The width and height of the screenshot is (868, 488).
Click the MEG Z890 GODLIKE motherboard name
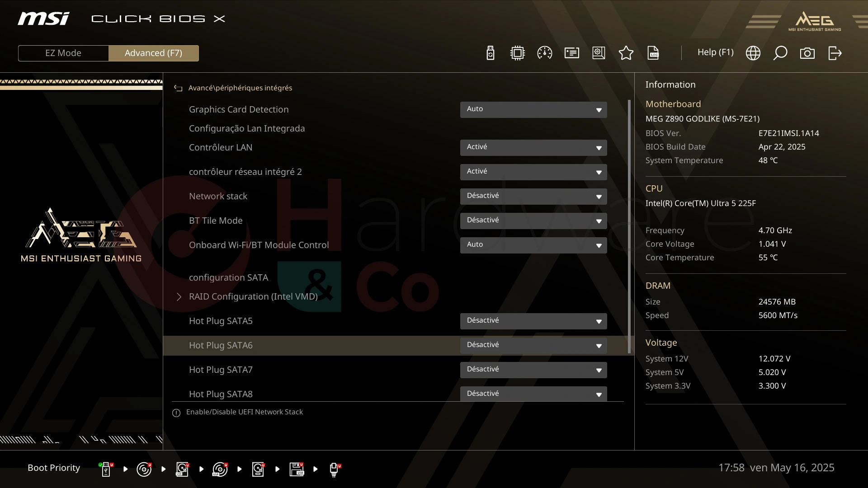[x=702, y=119]
